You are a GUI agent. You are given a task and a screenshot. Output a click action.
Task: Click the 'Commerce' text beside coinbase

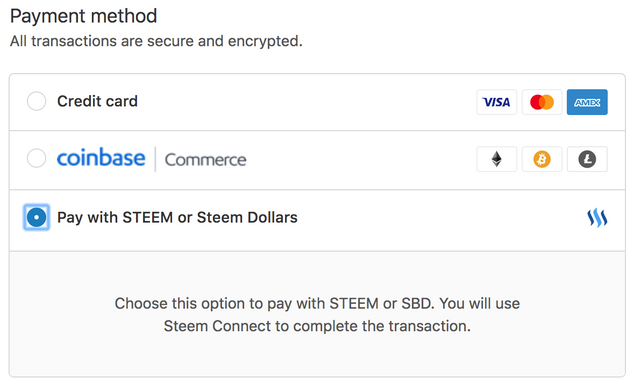205,160
